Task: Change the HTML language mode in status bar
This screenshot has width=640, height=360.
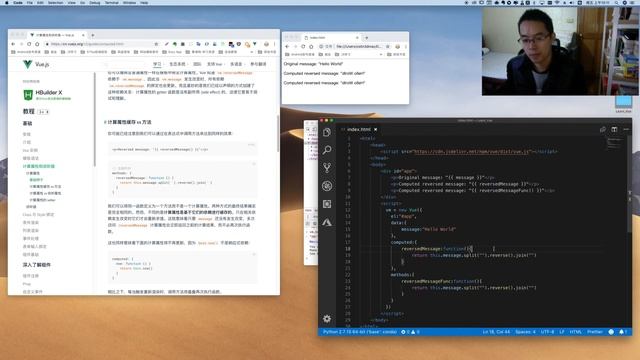Action: pyautogui.click(x=576, y=332)
